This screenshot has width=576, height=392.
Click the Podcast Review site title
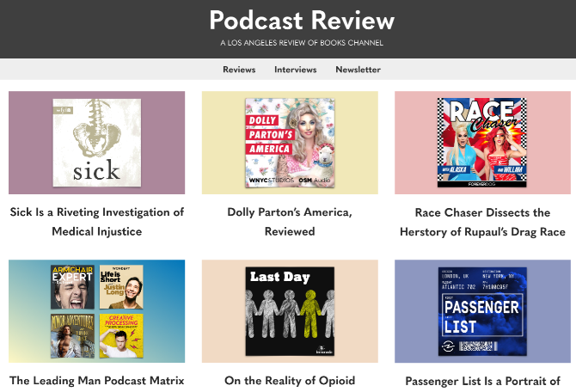coord(302,21)
